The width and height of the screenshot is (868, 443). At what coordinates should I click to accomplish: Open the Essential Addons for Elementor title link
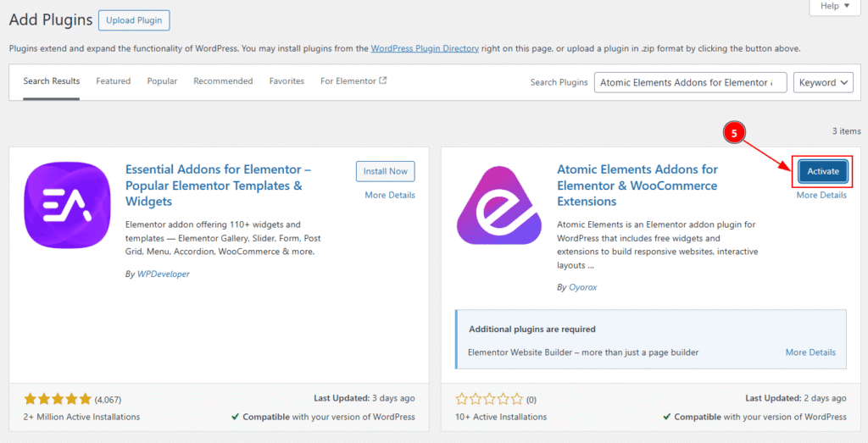218,186
